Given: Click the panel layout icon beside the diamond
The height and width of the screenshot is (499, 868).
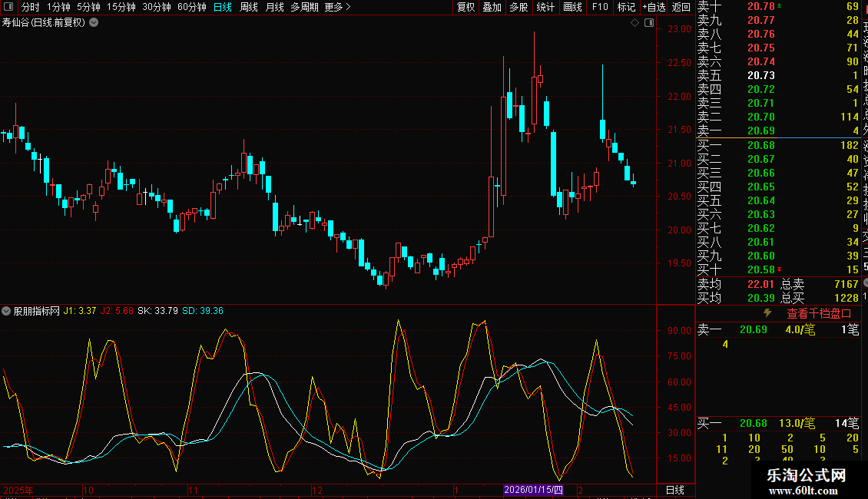Looking at the screenshot, I should point(649,23).
